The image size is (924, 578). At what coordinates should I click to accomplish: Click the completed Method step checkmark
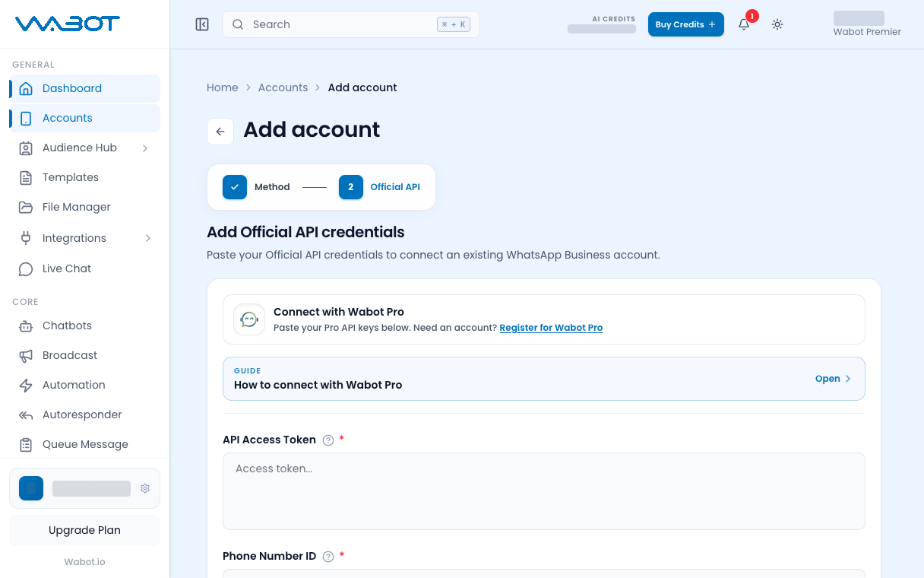tap(235, 187)
